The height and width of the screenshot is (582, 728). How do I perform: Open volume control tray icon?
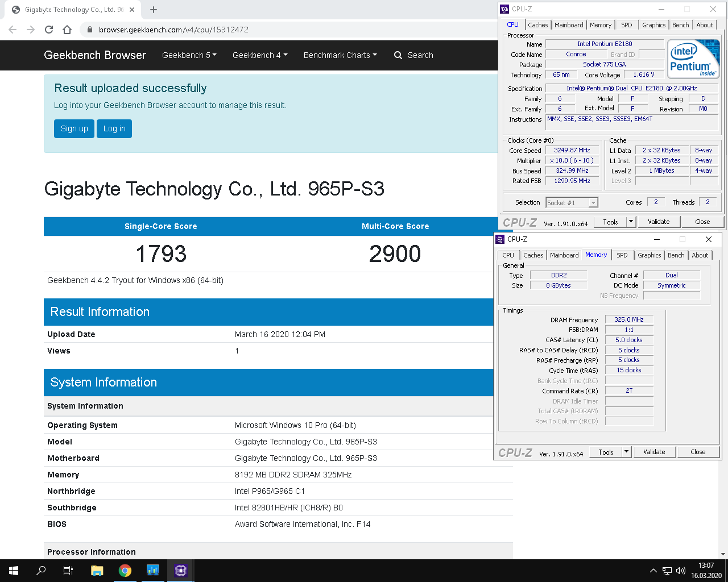coord(681,571)
